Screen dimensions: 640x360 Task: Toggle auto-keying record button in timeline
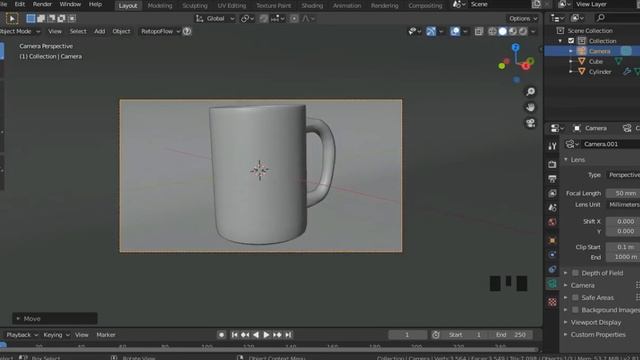pos(221,335)
